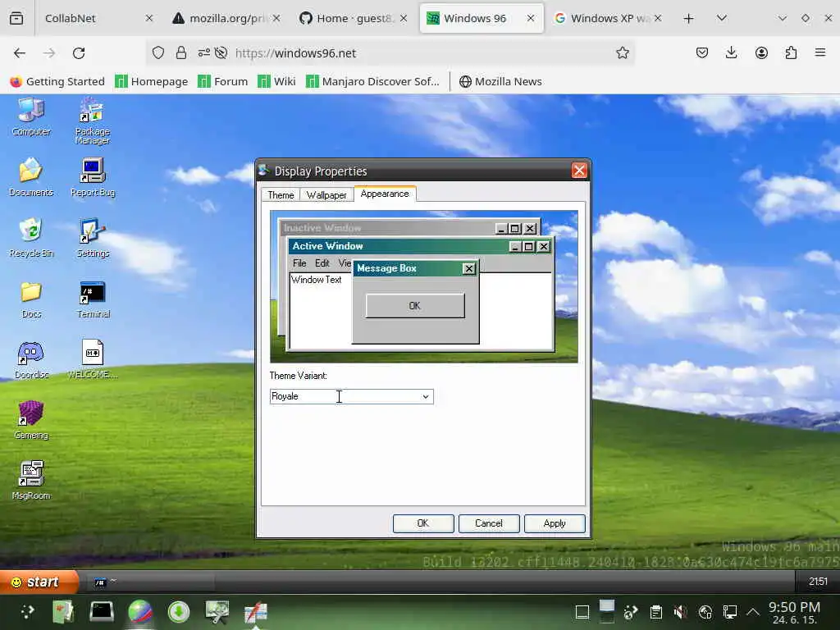This screenshot has width=840, height=630.
Task: Click the permissions icon in the address bar
Action: pyautogui.click(x=204, y=53)
